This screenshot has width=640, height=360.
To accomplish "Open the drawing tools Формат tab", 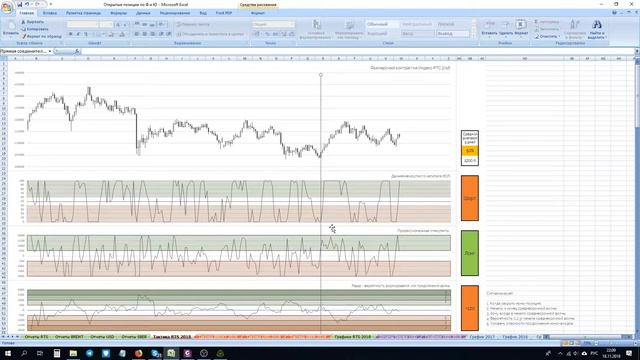I will pos(258,13).
